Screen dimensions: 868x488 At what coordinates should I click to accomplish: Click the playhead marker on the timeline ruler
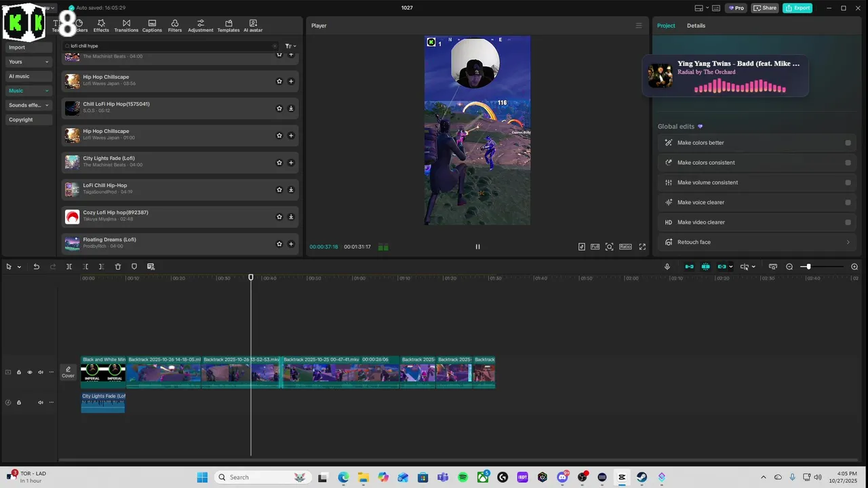pos(251,277)
